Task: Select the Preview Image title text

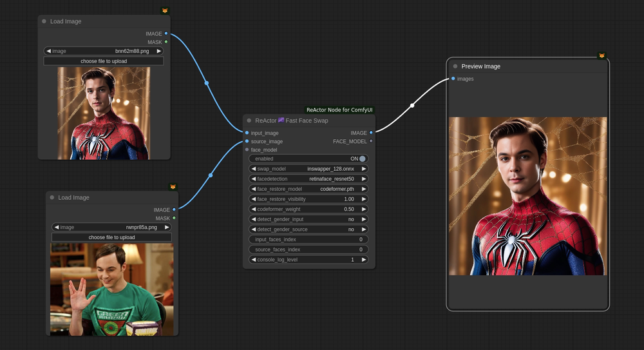Action: 480,66
